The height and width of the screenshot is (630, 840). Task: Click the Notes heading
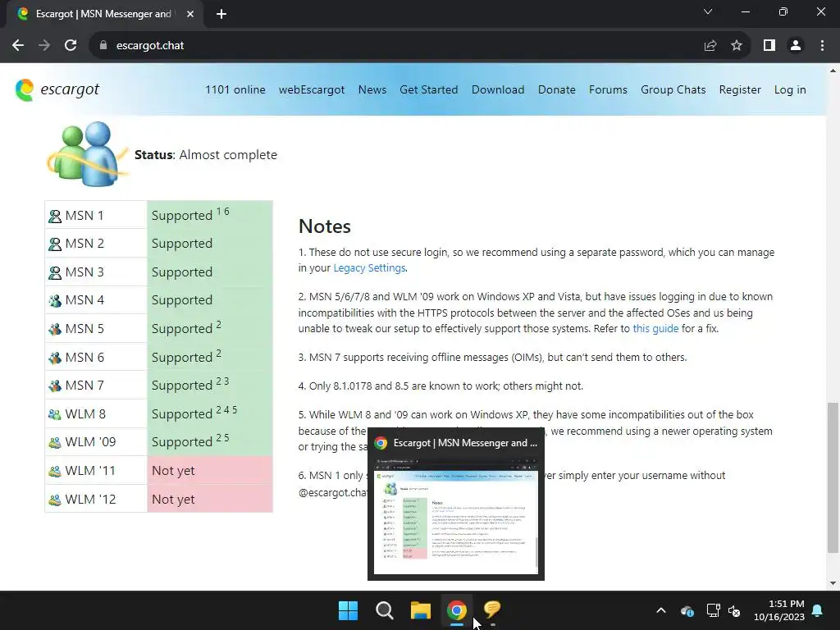pos(325,226)
